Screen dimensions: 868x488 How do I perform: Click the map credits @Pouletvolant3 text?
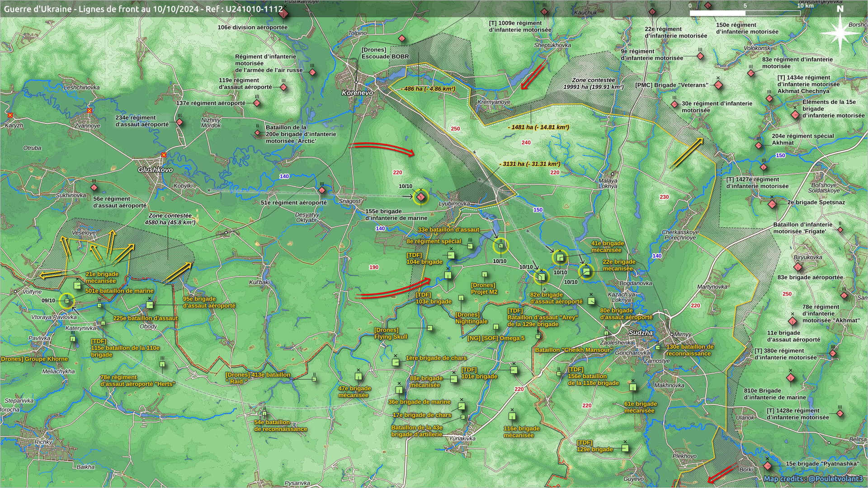813,479
